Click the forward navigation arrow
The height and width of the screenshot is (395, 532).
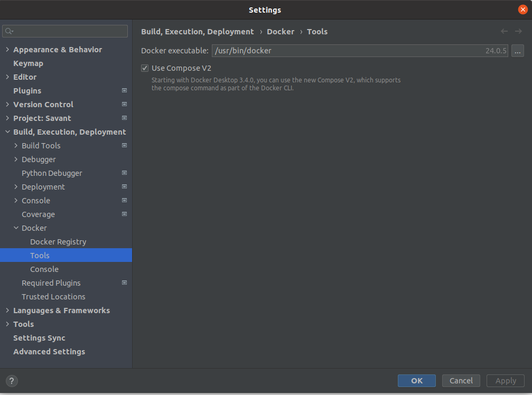pos(518,32)
